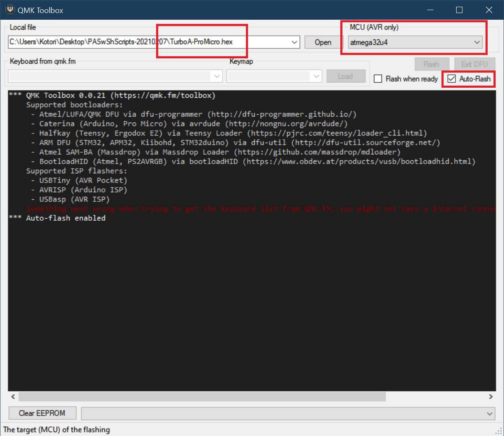Expand the Keyboard from qmk.fm dropdown
The height and width of the screenshot is (436, 504).
[x=217, y=76]
